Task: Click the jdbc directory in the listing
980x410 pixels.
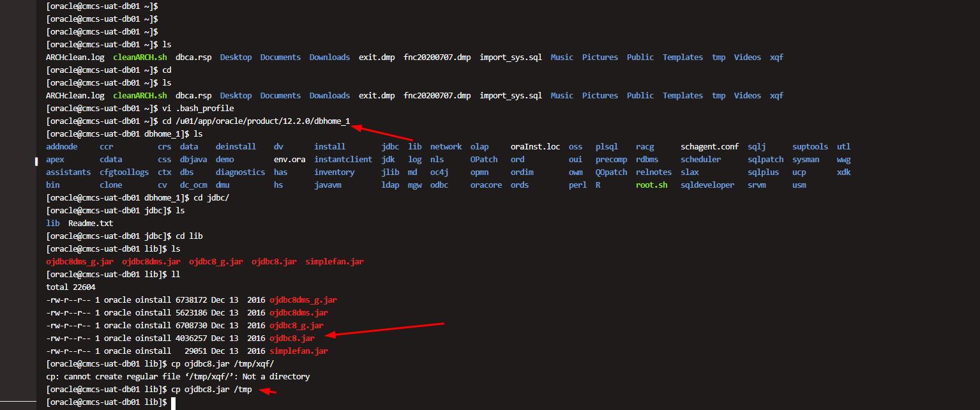Action: (x=389, y=146)
